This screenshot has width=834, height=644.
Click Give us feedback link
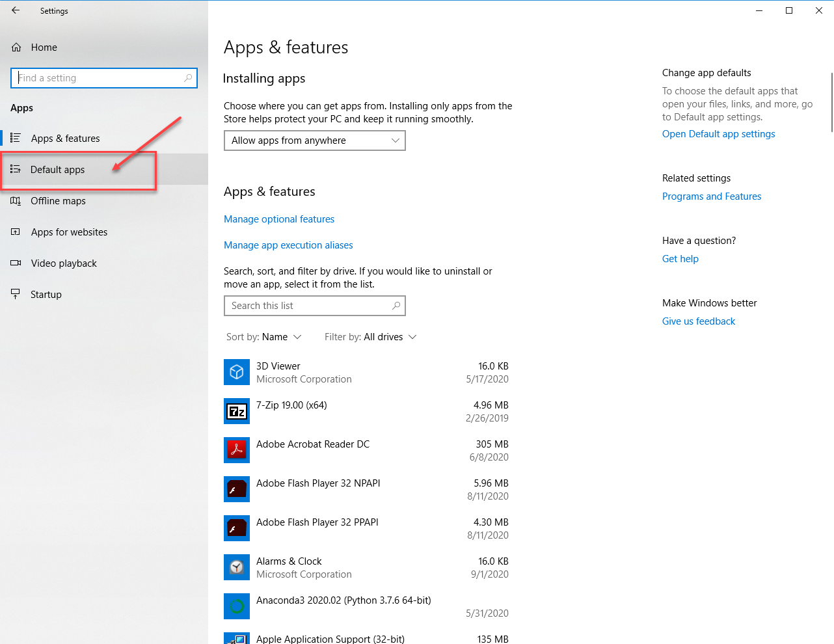(699, 321)
